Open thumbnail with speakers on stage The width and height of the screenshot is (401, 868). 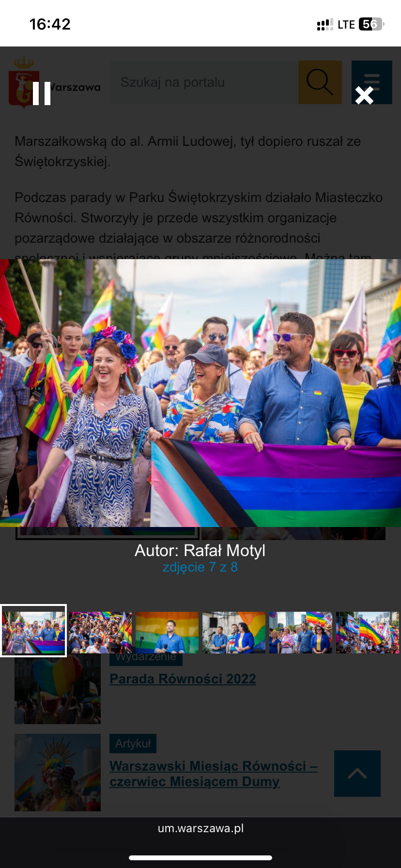[x=234, y=632]
